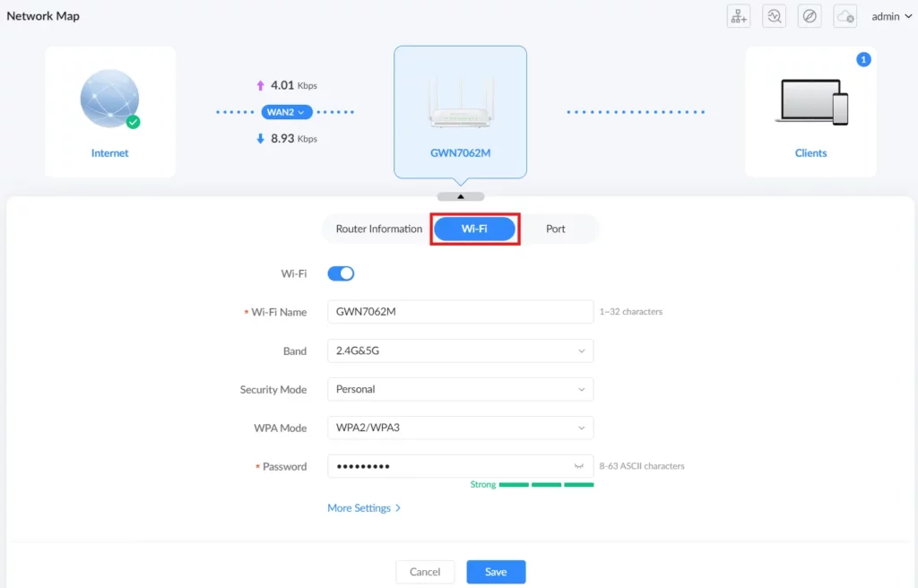Viewport: 918px width, 588px height.
Task: Click the 1~32 characters hint text
Action: (x=630, y=312)
